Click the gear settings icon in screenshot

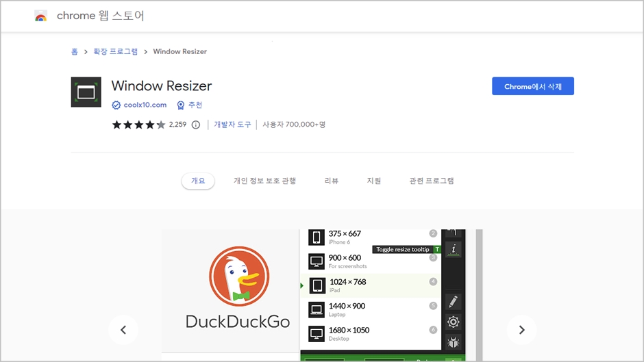tap(453, 322)
